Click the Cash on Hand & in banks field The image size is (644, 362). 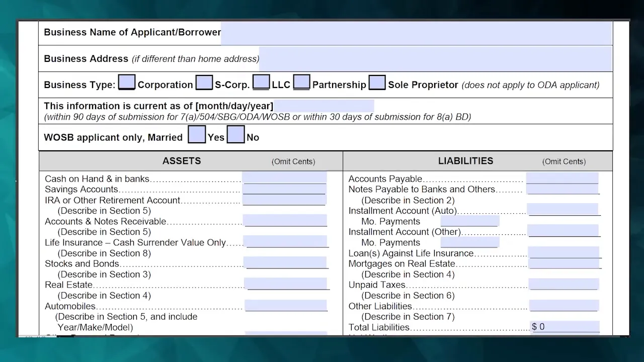click(x=284, y=177)
